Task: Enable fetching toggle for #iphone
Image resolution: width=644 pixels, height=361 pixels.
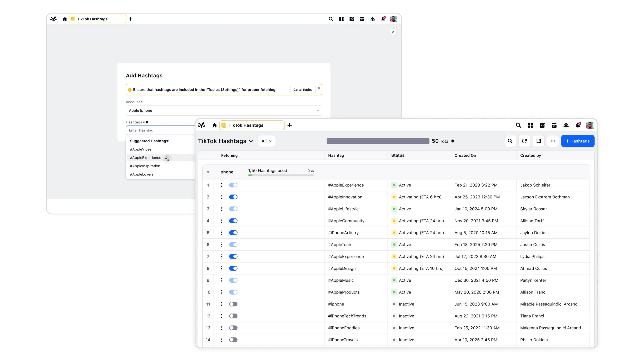Action: coord(233,304)
